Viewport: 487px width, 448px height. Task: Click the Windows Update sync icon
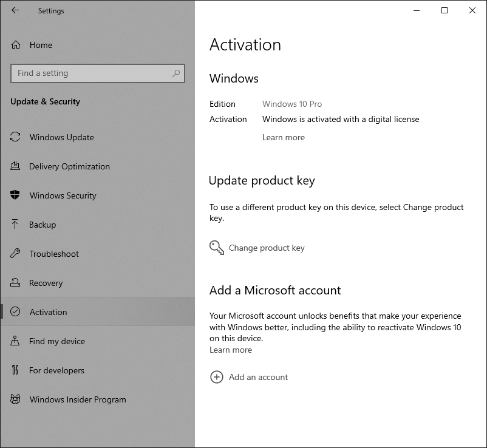click(15, 137)
